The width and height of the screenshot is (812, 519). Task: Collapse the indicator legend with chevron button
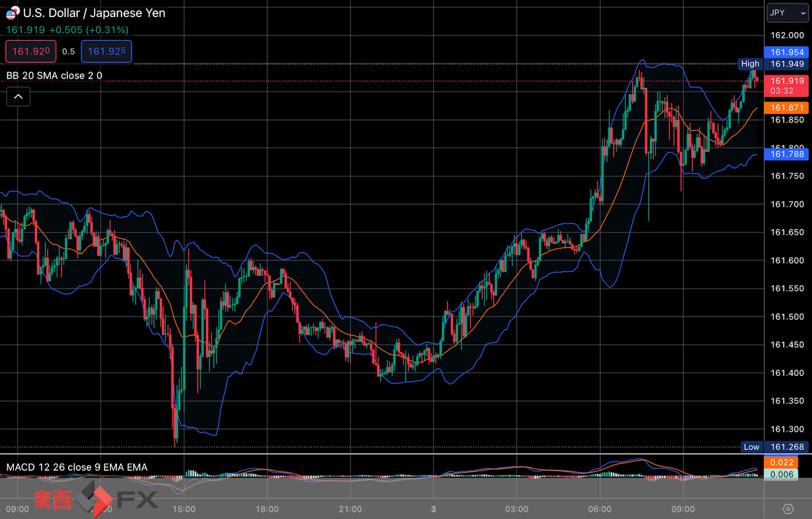tap(18, 97)
